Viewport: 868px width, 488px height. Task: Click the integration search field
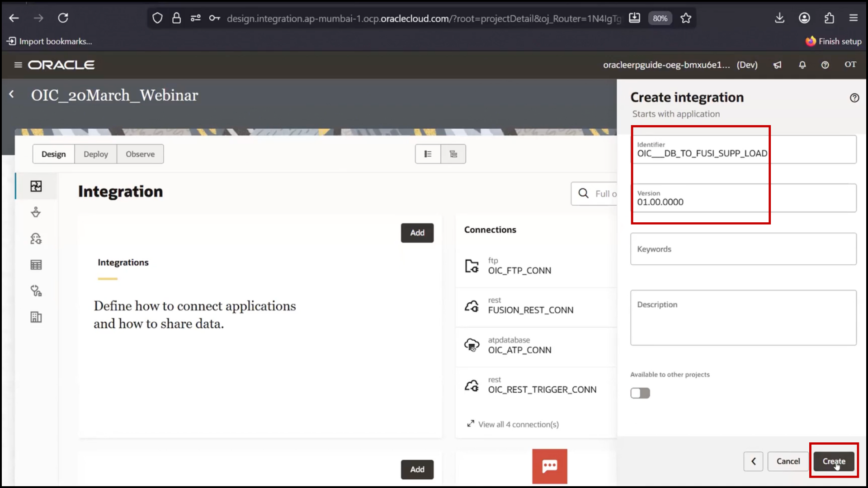[594, 194]
